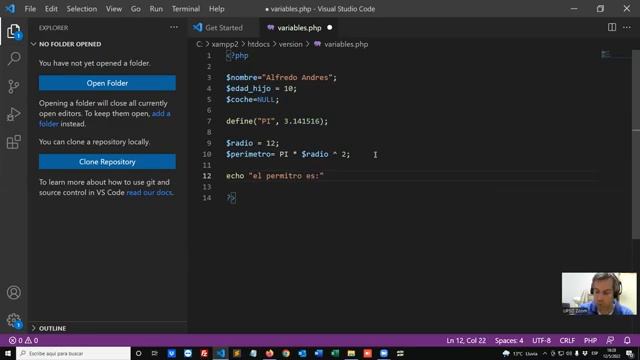The image size is (640, 360).
Task: Open the feedback icon in status bar
Action: tap(610, 340)
